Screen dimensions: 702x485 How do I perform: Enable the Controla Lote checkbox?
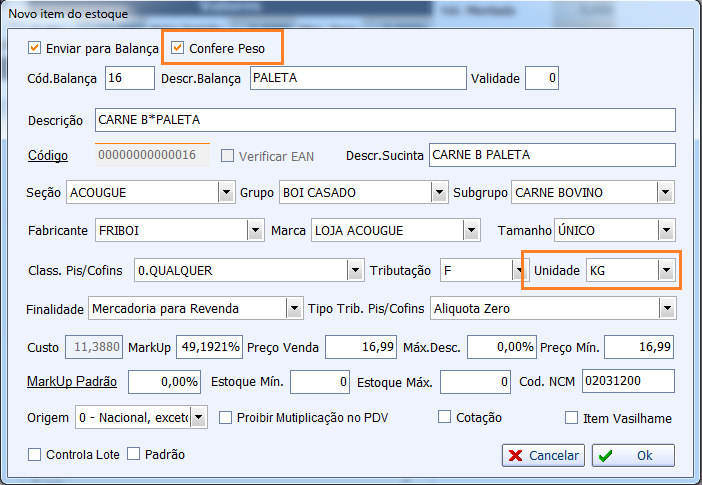35,454
